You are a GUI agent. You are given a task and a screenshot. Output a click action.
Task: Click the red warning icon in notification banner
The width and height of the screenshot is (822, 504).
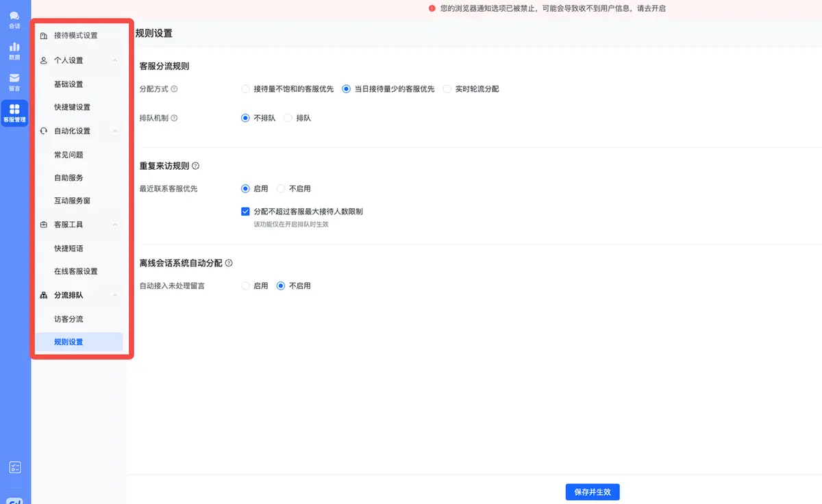[432, 8]
